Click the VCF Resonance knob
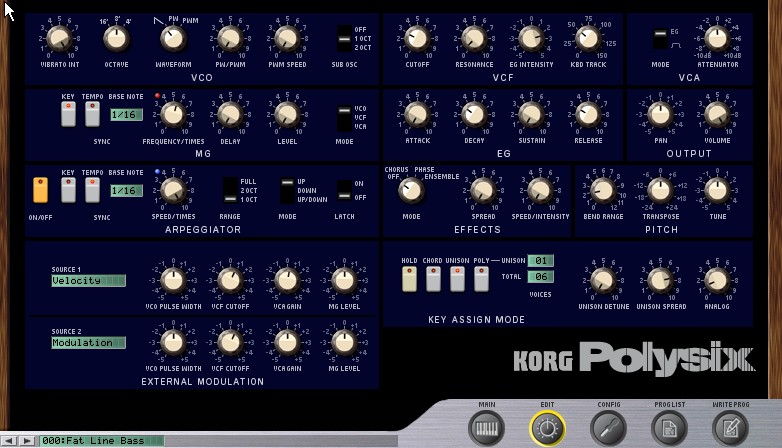This screenshot has height=448, width=782. point(474,38)
